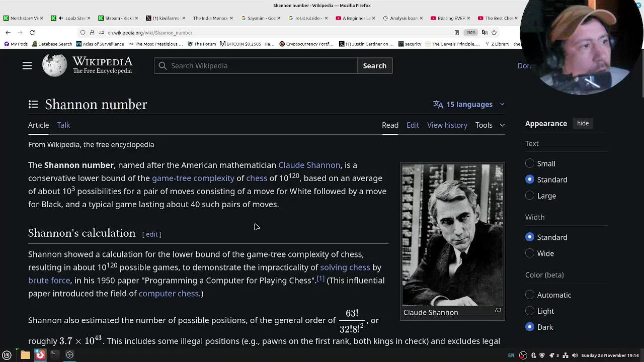
Task: Expand the 15 languages dropdown
Action: [x=469, y=105]
